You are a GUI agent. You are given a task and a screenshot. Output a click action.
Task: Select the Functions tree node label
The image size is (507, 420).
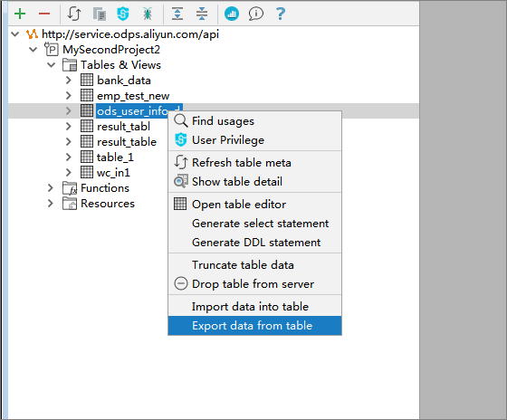(105, 188)
